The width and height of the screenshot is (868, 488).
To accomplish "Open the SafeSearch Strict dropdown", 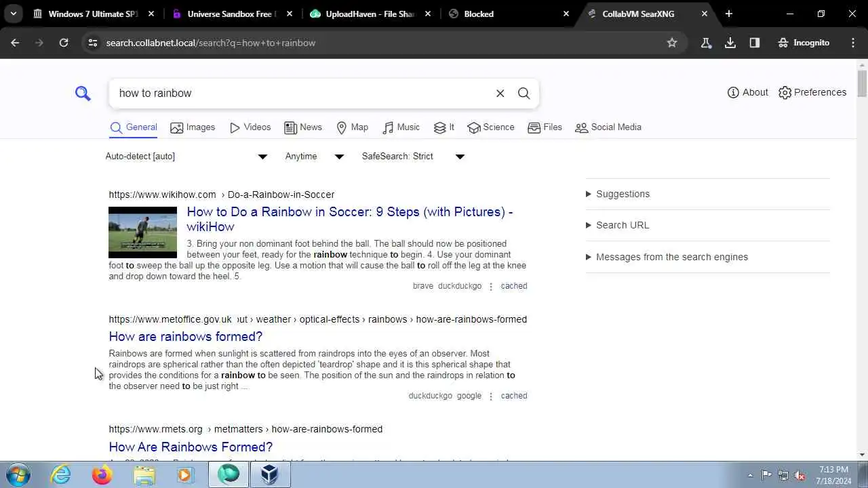I will [x=413, y=157].
